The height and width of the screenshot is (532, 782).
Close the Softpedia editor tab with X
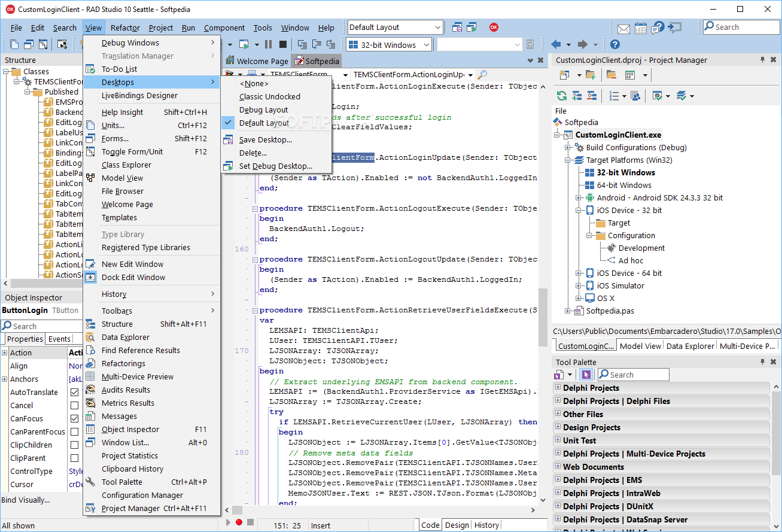coord(540,60)
